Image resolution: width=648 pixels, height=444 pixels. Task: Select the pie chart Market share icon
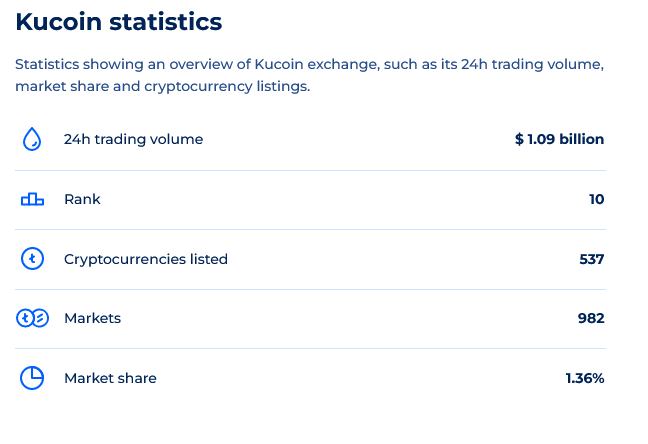[x=32, y=378]
